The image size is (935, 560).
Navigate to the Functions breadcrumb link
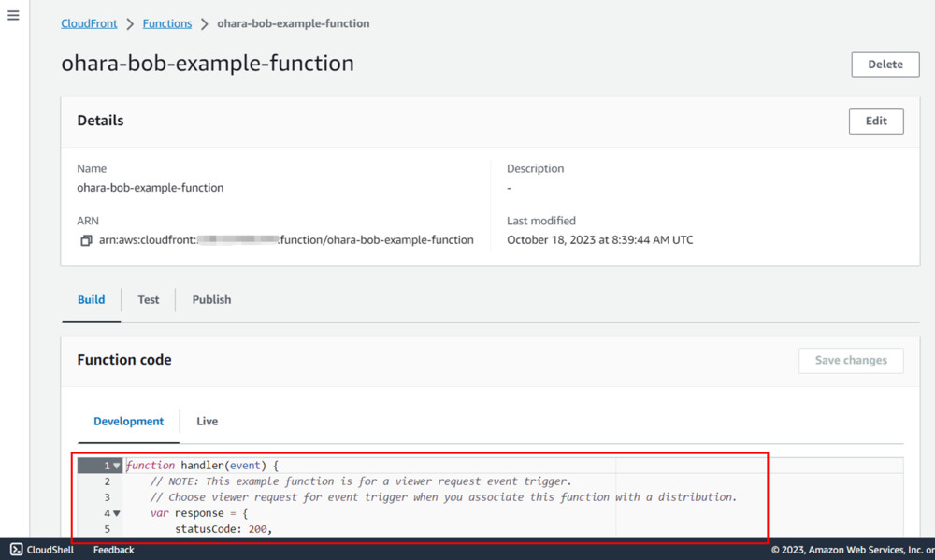(x=167, y=23)
